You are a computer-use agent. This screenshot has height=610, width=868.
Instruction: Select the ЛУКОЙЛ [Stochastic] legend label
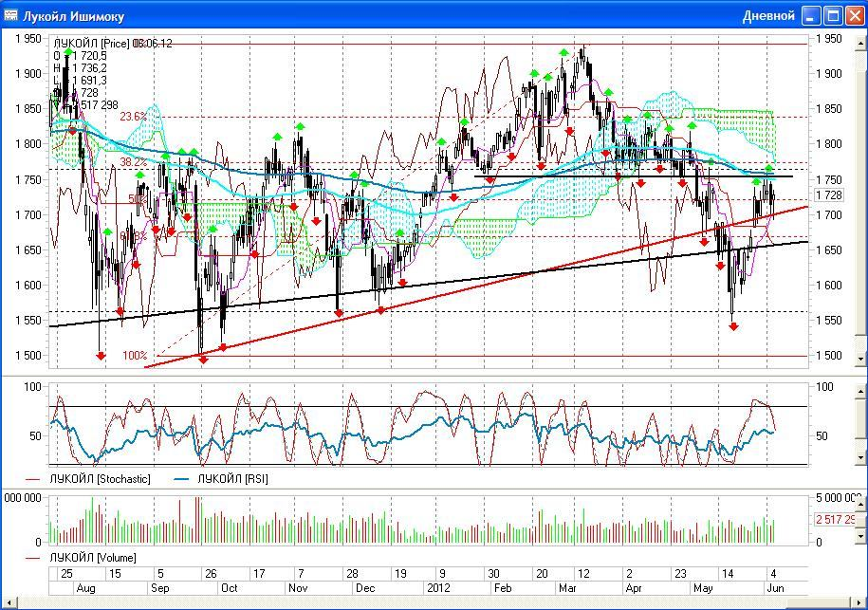click(101, 479)
